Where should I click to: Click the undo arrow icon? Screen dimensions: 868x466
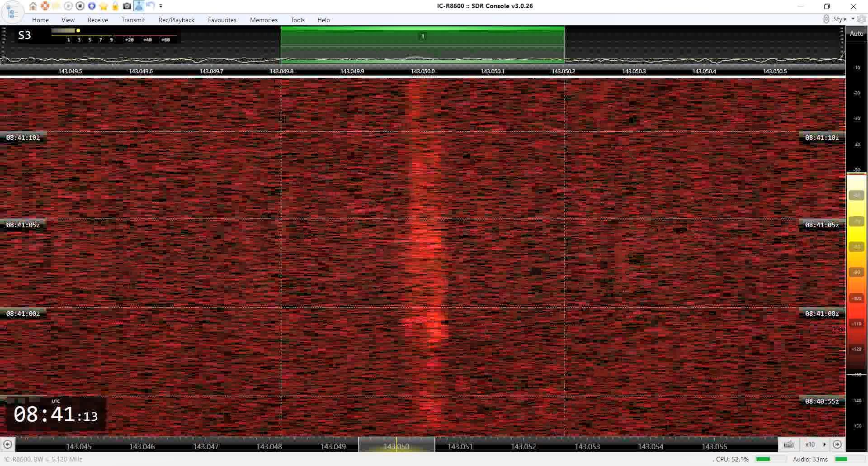[x=151, y=6]
